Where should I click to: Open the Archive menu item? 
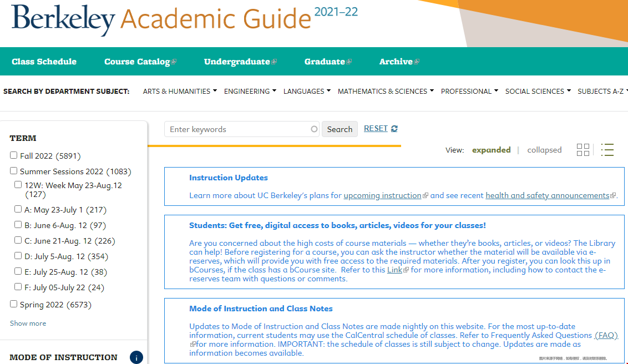pyautogui.click(x=399, y=62)
